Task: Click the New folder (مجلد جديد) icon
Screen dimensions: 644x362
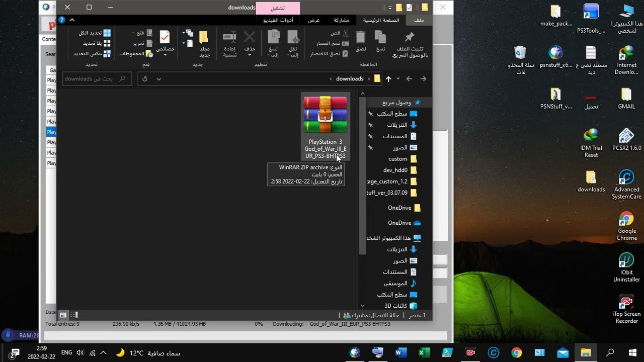Action: [204, 37]
